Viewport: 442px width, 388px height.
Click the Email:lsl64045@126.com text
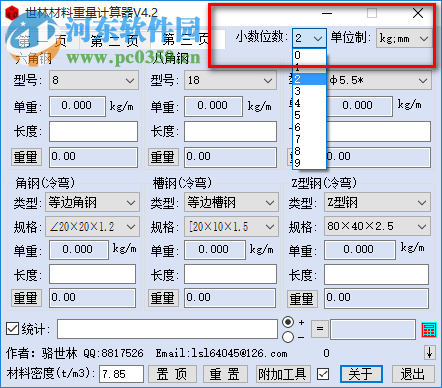tap(221, 353)
